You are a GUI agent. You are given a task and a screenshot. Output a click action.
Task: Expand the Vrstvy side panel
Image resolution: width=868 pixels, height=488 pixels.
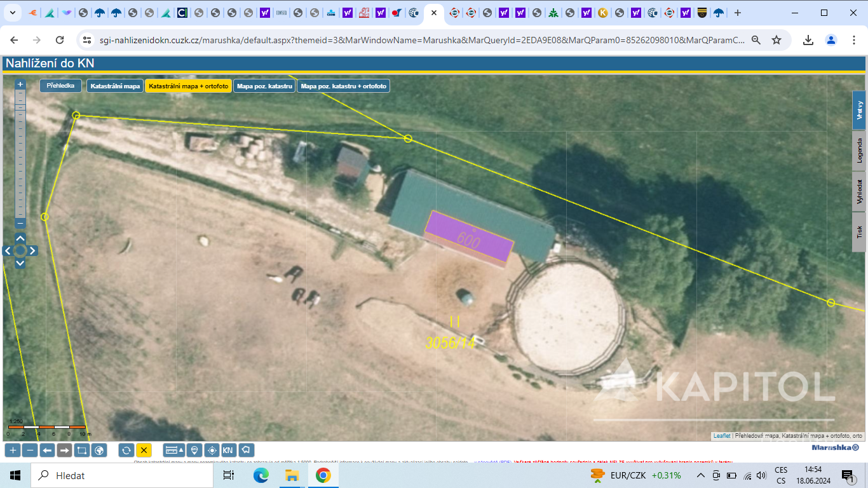coord(859,111)
